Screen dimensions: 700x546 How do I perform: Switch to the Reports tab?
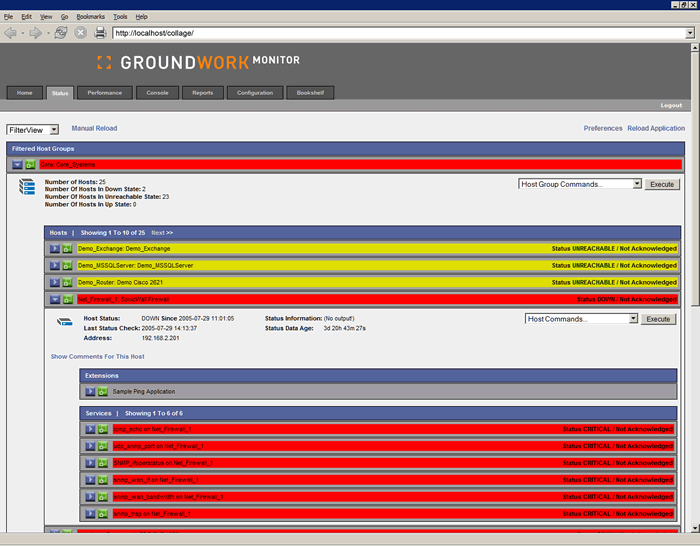point(203,93)
